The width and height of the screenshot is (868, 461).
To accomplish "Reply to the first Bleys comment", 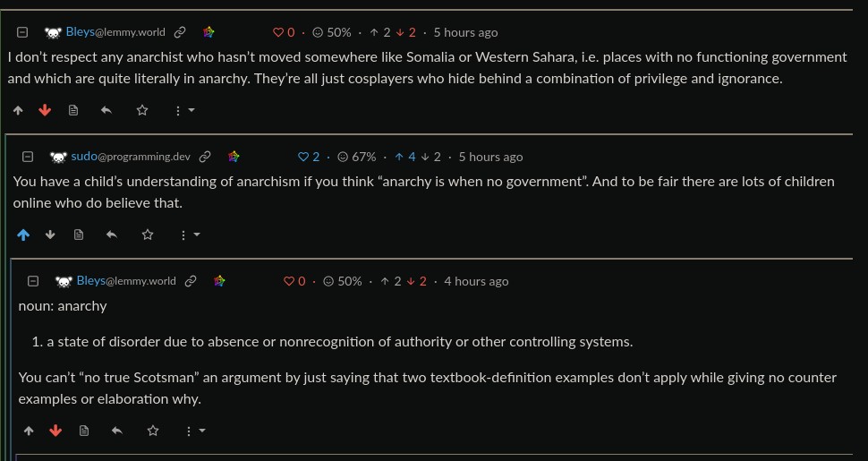I will 106,110.
